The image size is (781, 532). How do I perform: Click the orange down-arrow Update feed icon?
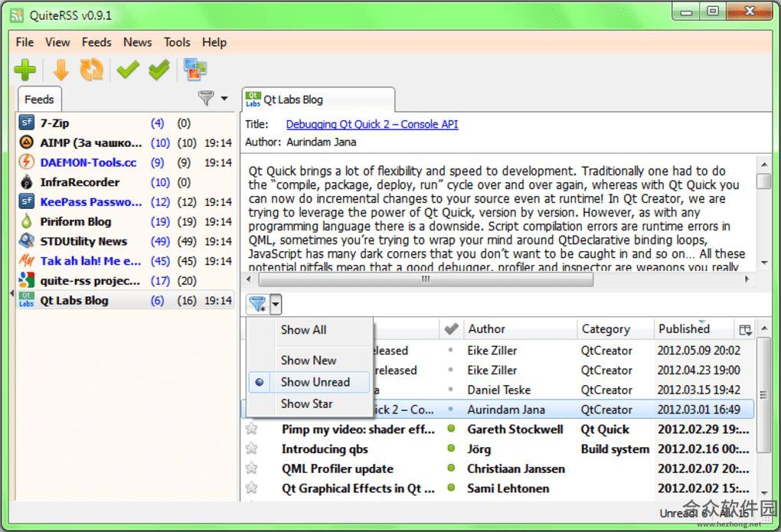click(60, 70)
